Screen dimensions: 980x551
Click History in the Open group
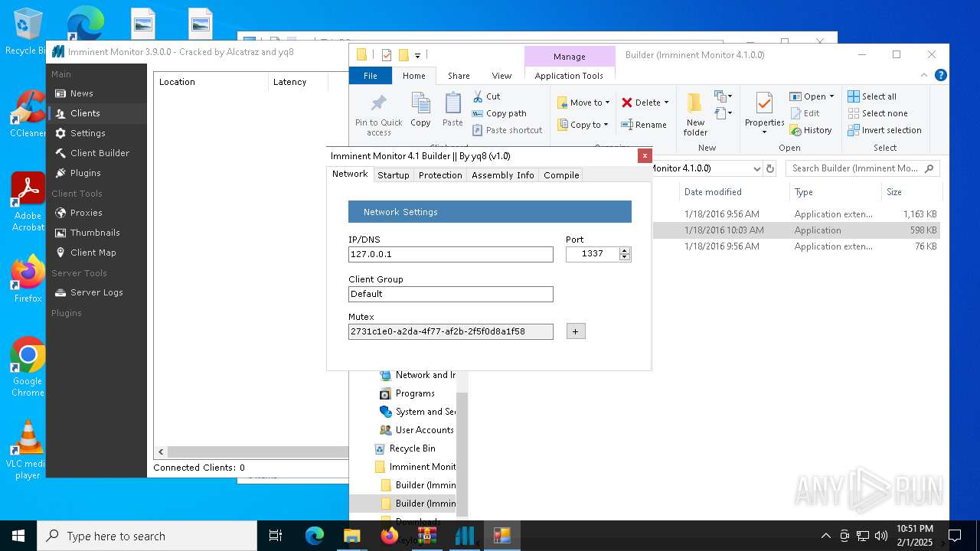coord(811,130)
